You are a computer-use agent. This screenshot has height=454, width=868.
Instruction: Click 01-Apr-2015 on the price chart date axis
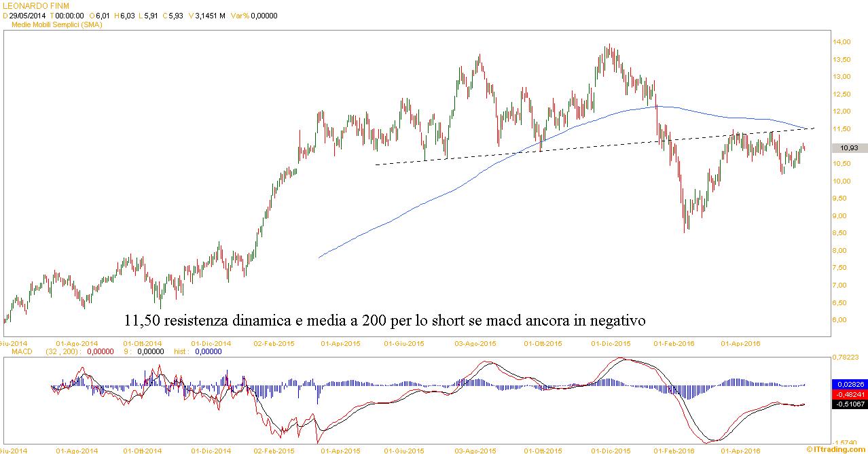[x=342, y=343]
